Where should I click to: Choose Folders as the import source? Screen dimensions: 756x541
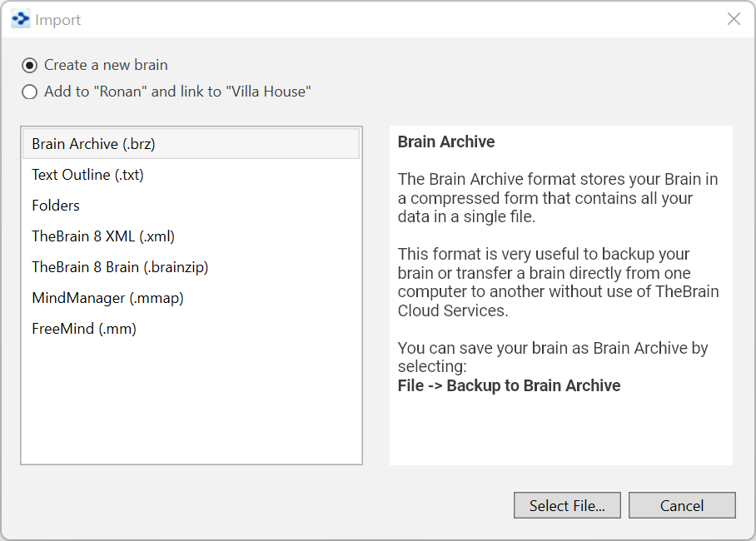[56, 206]
